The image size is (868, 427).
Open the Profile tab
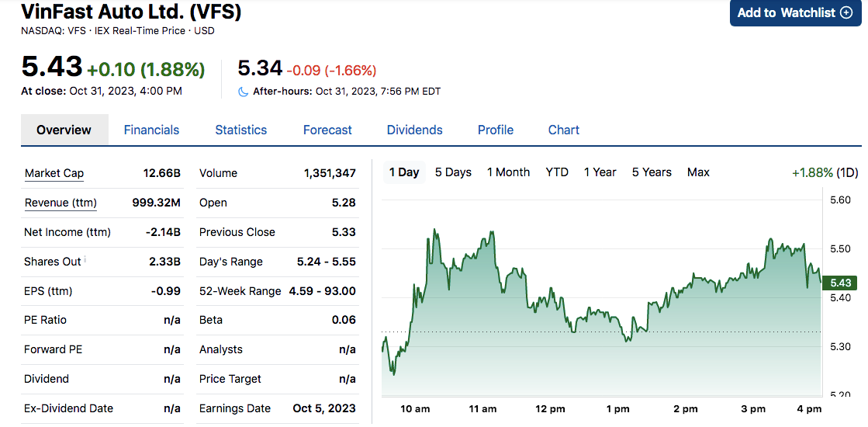495,130
